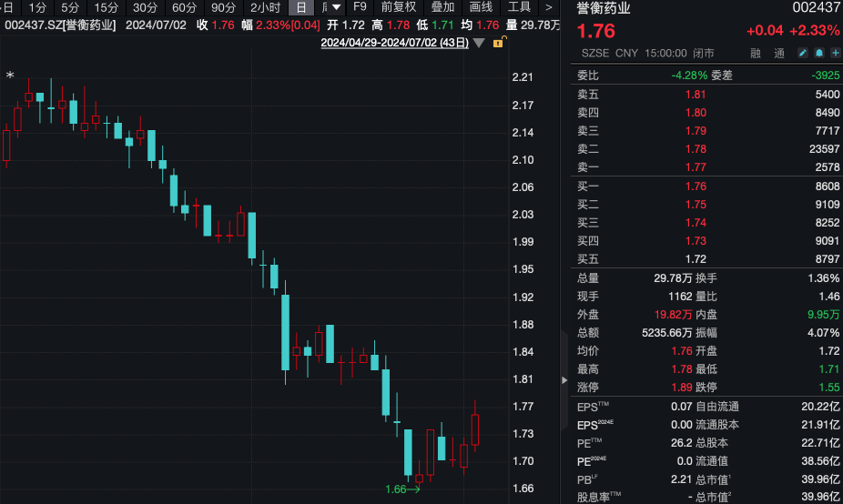Toggle the orange lock icon by date range
The height and width of the screenshot is (504, 843).
coord(498,43)
